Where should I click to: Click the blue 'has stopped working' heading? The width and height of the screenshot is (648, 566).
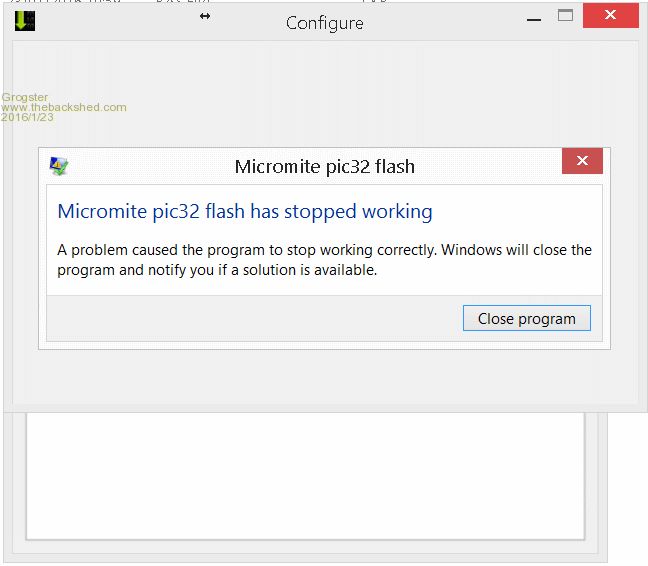pyautogui.click(x=245, y=212)
